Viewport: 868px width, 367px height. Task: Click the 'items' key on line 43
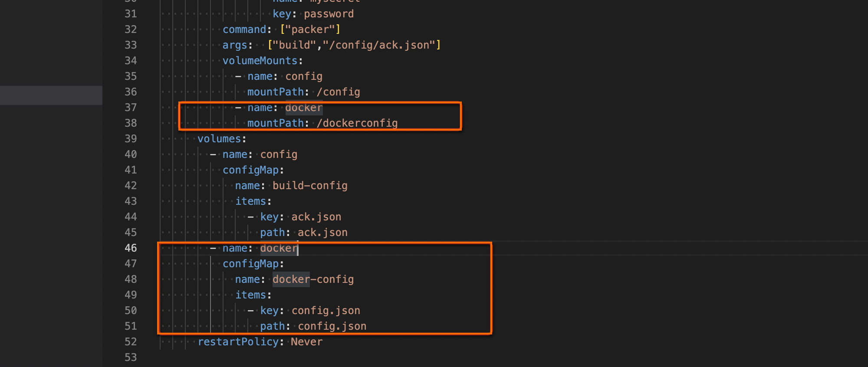pyautogui.click(x=250, y=201)
